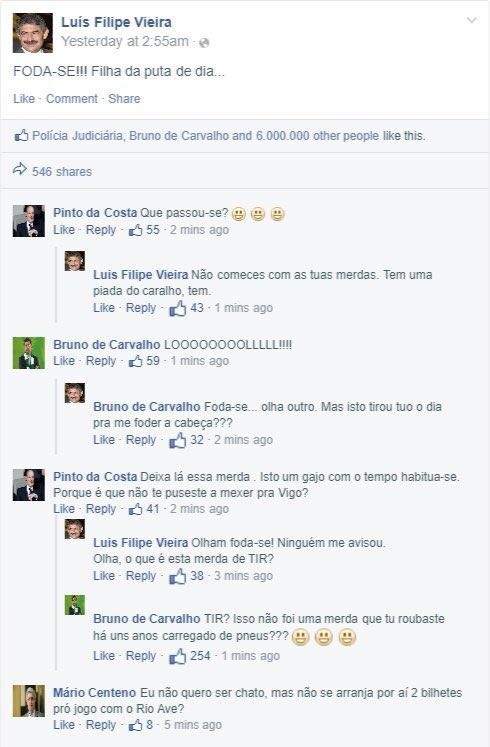The height and width of the screenshot is (747, 490).
Task: Share the main post using the Share link
Action: point(124,99)
